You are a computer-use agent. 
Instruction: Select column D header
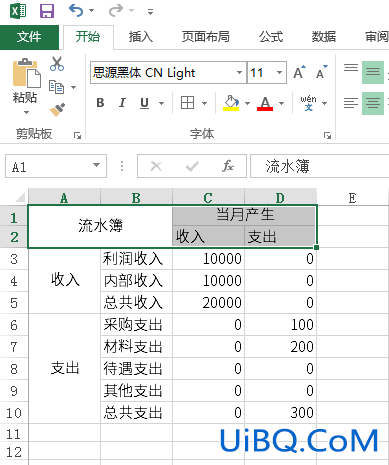(280, 198)
